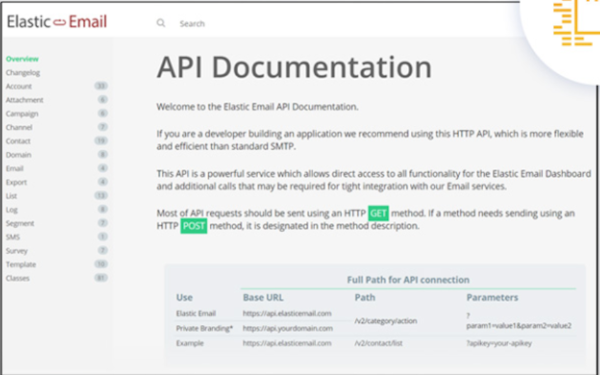Focus the Search input field
The image size is (600, 375).
192,24
